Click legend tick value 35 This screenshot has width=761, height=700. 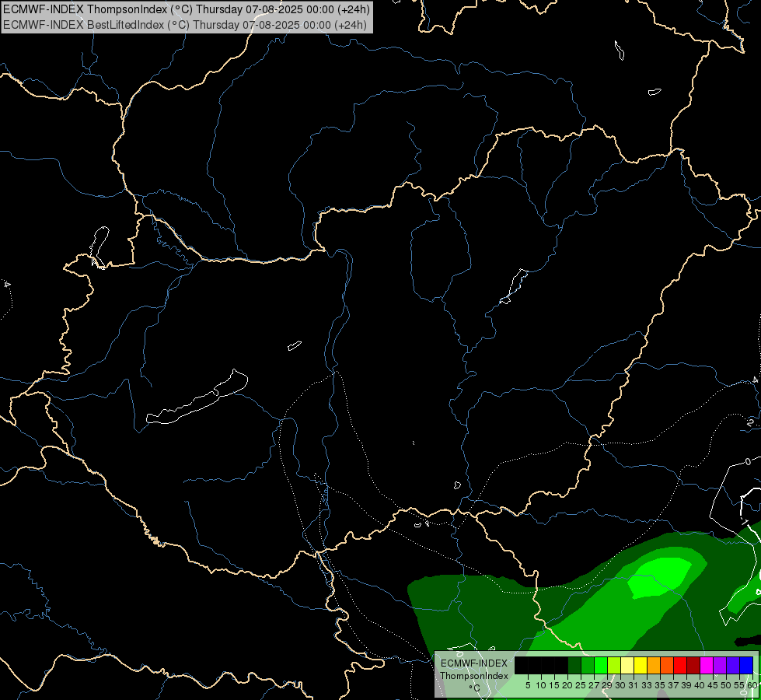[x=660, y=685]
